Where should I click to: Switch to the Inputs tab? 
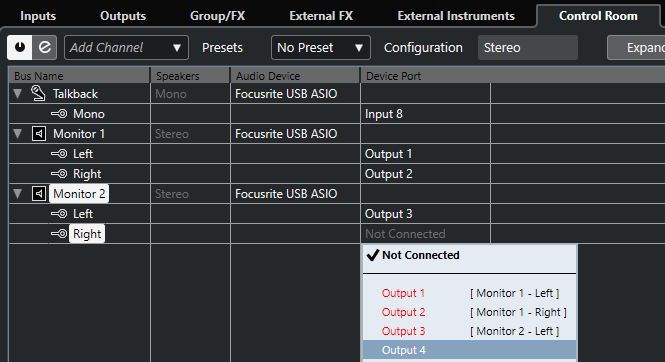point(38,16)
